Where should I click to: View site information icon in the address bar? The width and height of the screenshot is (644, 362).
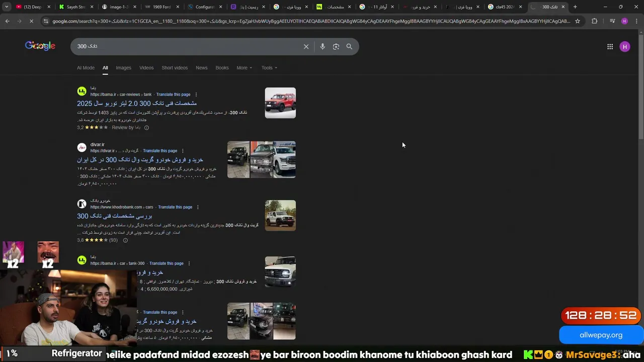tap(46, 21)
